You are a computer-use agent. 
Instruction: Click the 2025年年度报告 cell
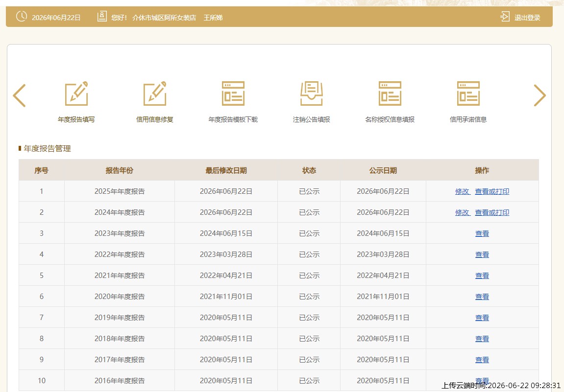point(120,191)
